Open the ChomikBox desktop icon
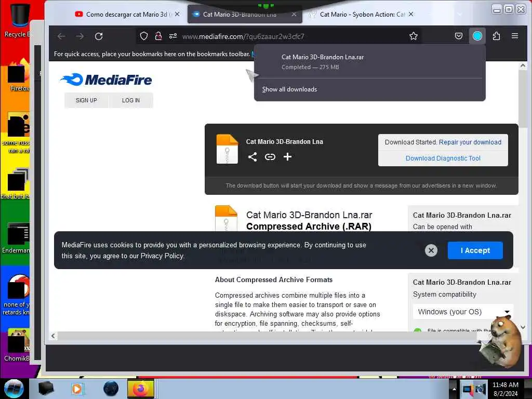 16,345
